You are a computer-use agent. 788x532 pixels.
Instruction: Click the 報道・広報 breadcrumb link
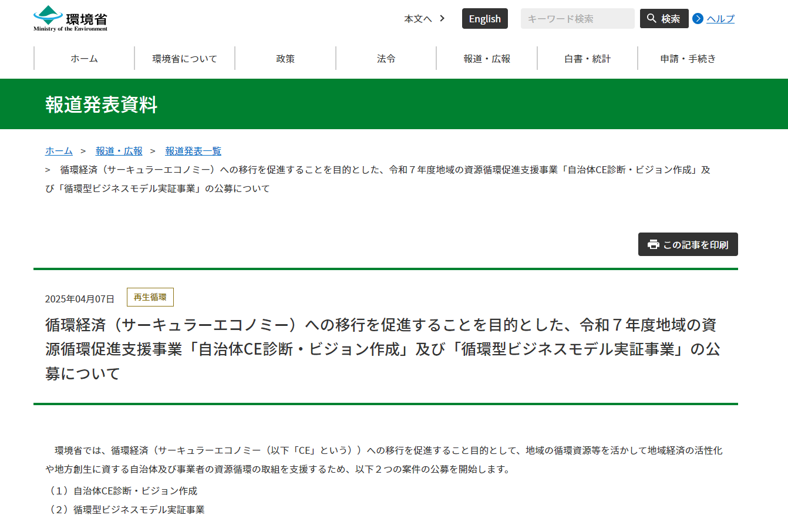coord(119,151)
